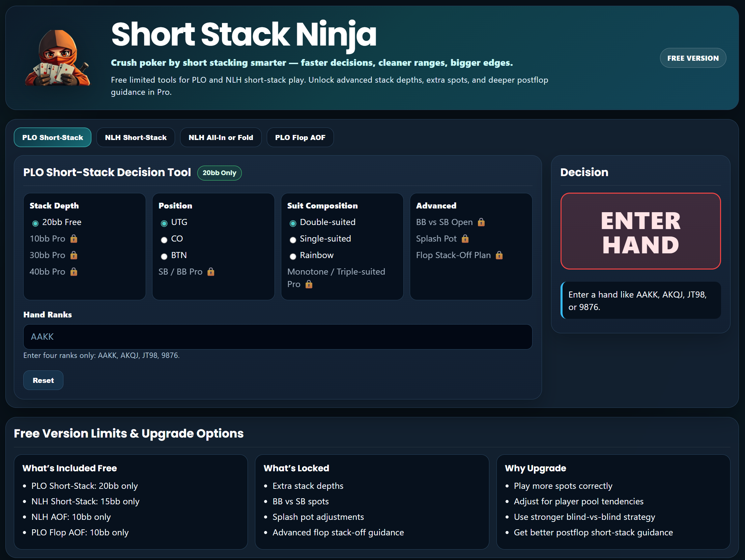
Task: Switch to the PLO Short-Stack tab
Action: tap(53, 137)
